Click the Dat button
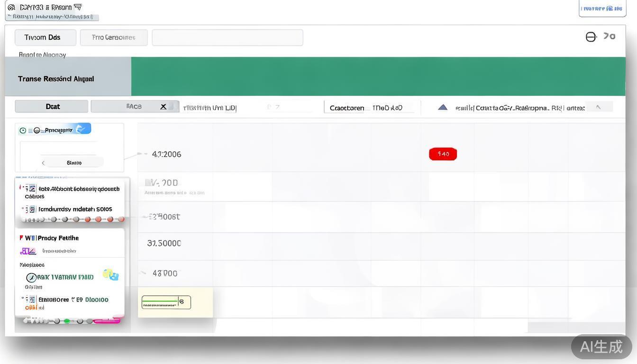This screenshot has width=637, height=364. 52,107
